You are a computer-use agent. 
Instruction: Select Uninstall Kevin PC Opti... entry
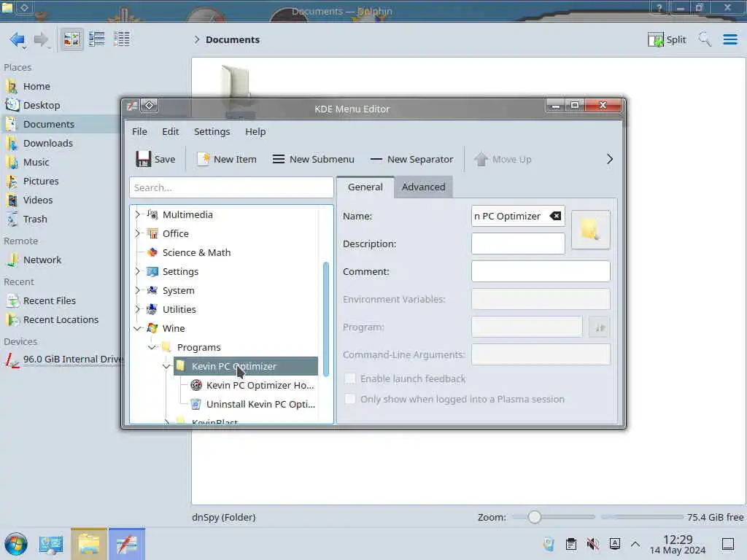click(253, 404)
